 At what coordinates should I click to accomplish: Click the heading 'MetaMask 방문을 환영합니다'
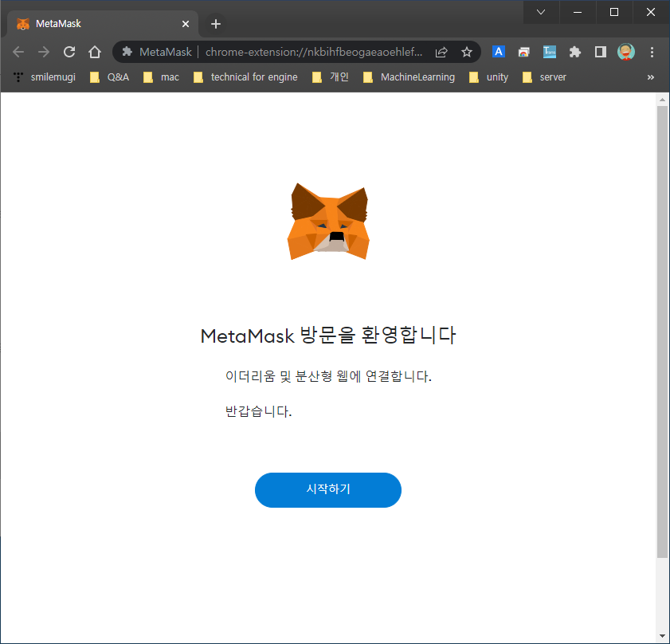click(328, 336)
